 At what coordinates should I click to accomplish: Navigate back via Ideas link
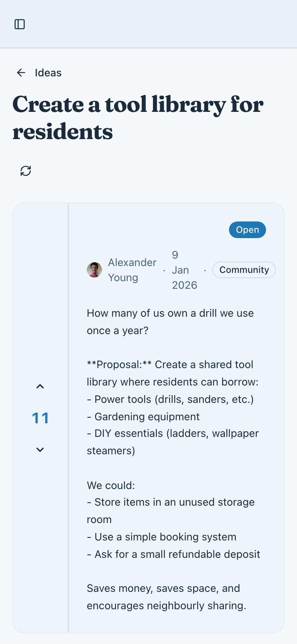[48, 73]
